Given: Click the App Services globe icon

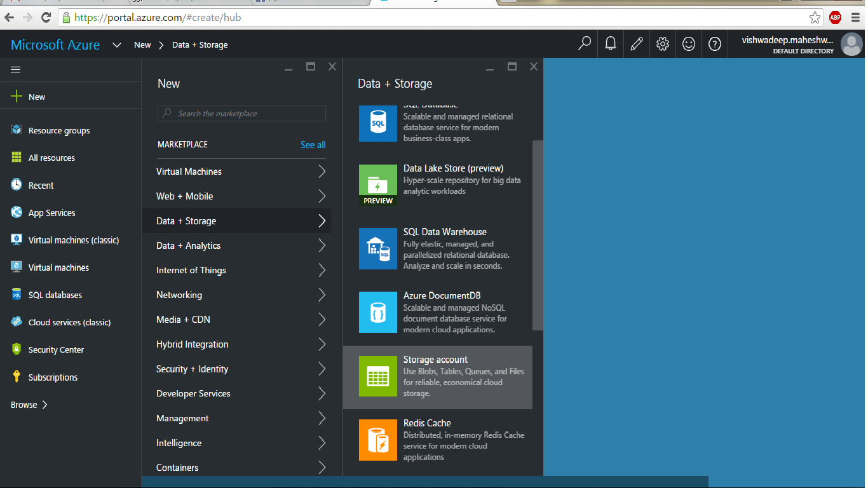Looking at the screenshot, I should click(17, 212).
